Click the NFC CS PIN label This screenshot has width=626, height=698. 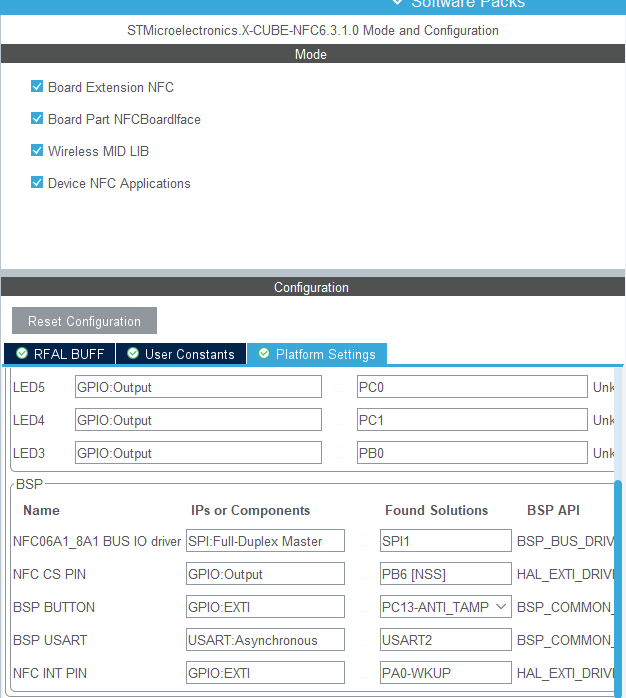tap(49, 574)
